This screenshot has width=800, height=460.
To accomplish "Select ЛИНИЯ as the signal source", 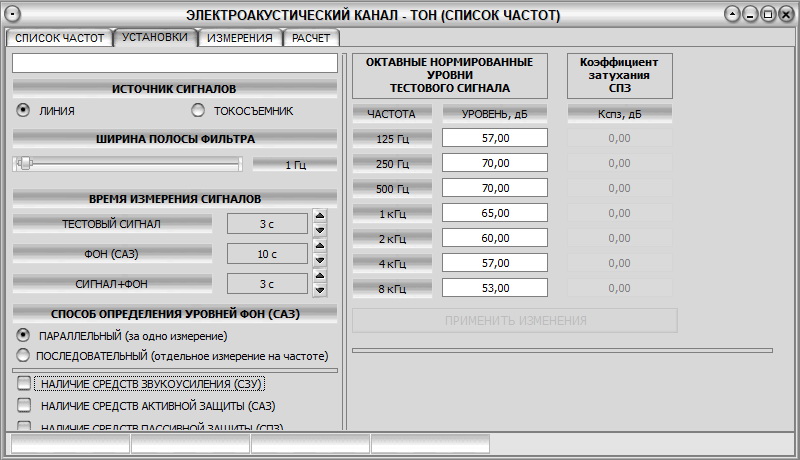I will click(24, 111).
